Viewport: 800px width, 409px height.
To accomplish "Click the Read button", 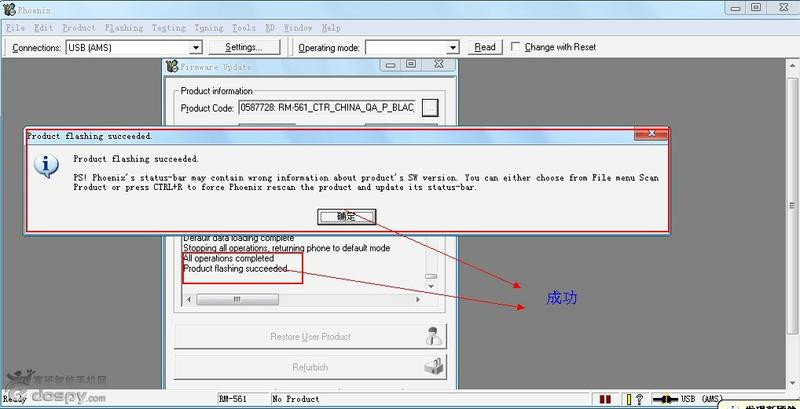I will pyautogui.click(x=485, y=47).
